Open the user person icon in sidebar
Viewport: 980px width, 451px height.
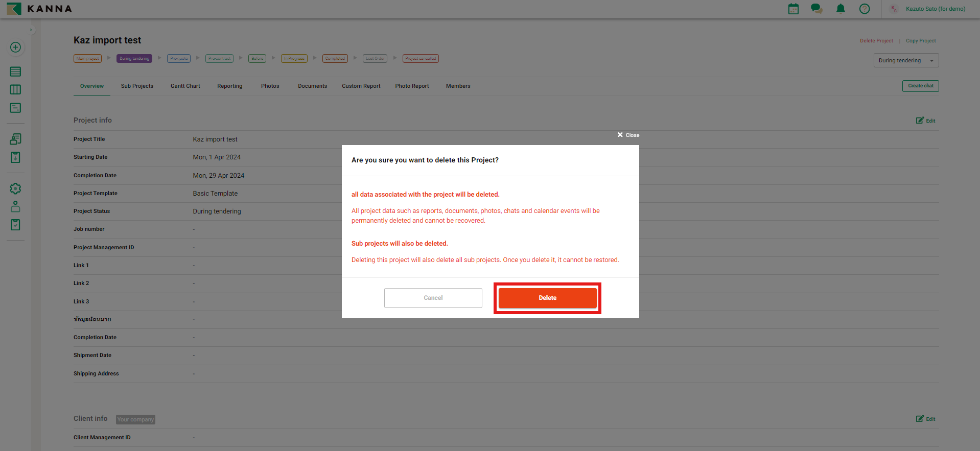point(15,206)
